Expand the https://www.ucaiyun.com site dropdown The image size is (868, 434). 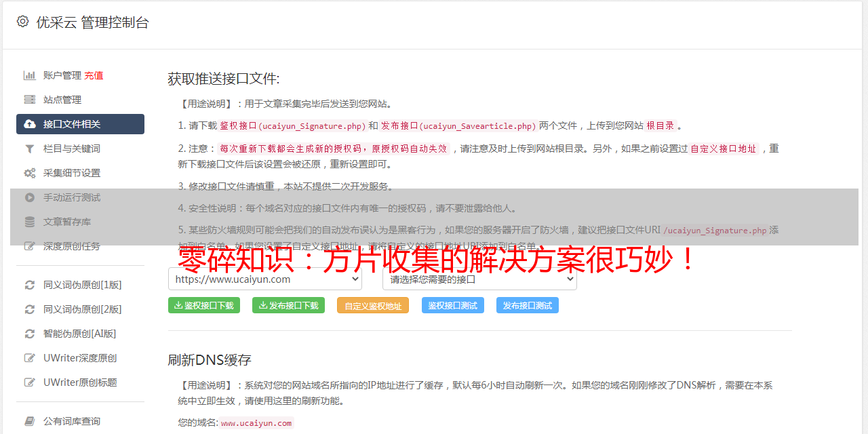tap(265, 279)
